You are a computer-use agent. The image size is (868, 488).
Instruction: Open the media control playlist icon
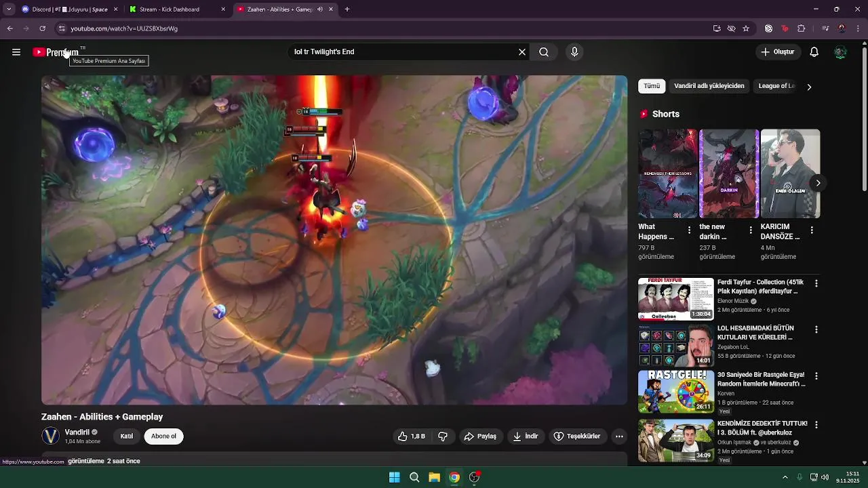(825, 28)
